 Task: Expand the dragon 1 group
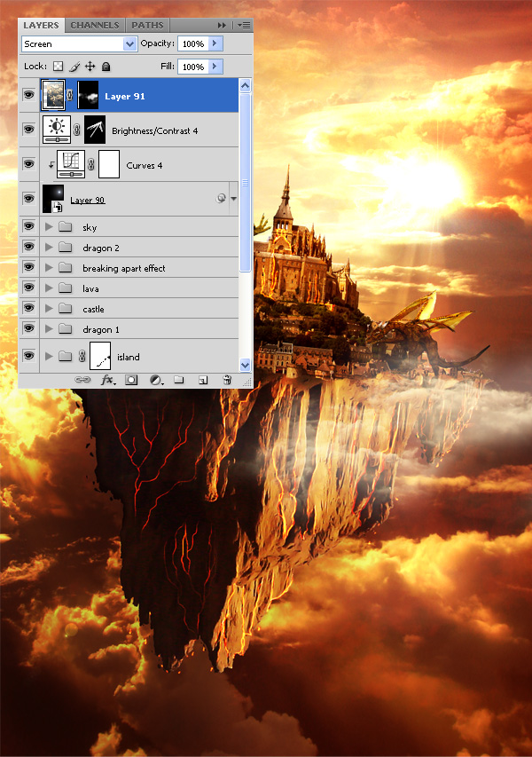[x=49, y=329]
